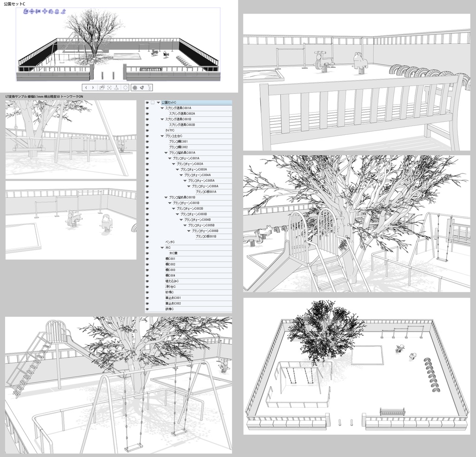Collapse the ブランコチェーンC001A node
The height and width of the screenshot is (457, 476).
point(170,159)
